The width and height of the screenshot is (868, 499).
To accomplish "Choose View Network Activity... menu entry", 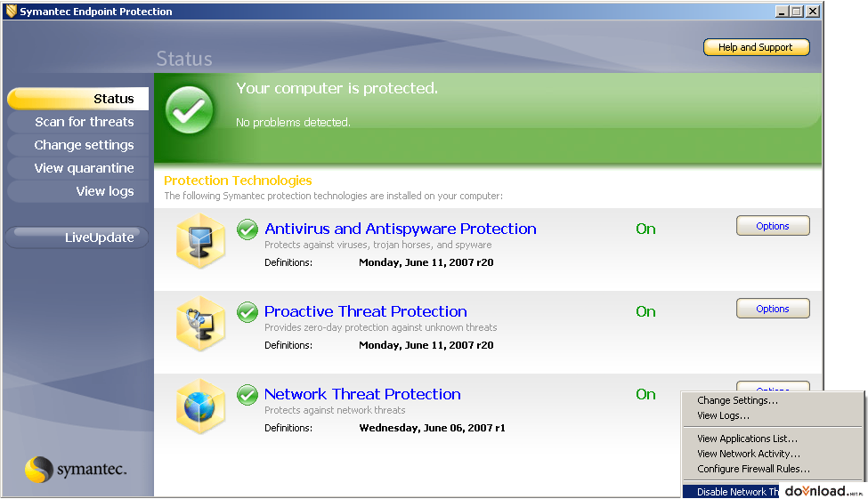I will 772,454.
